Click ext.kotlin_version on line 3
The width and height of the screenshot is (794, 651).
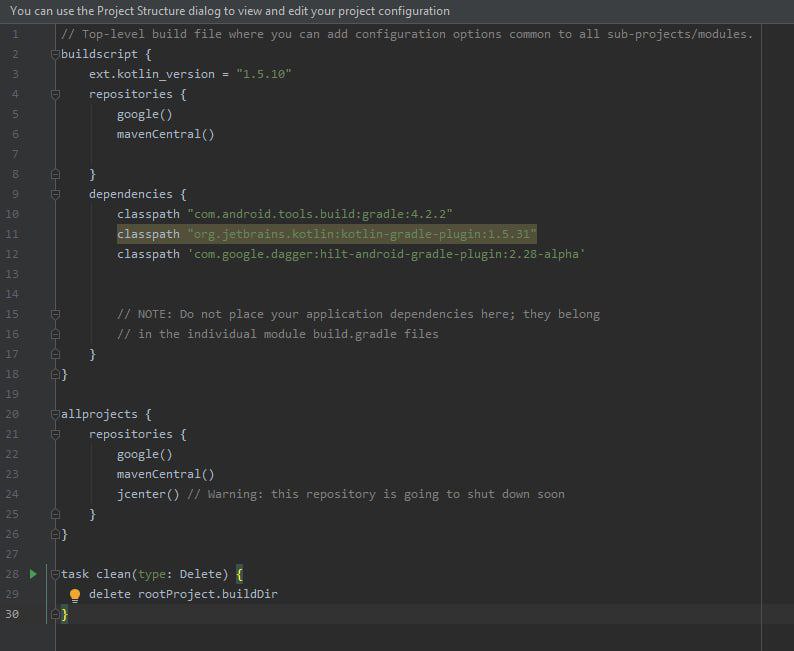click(152, 74)
